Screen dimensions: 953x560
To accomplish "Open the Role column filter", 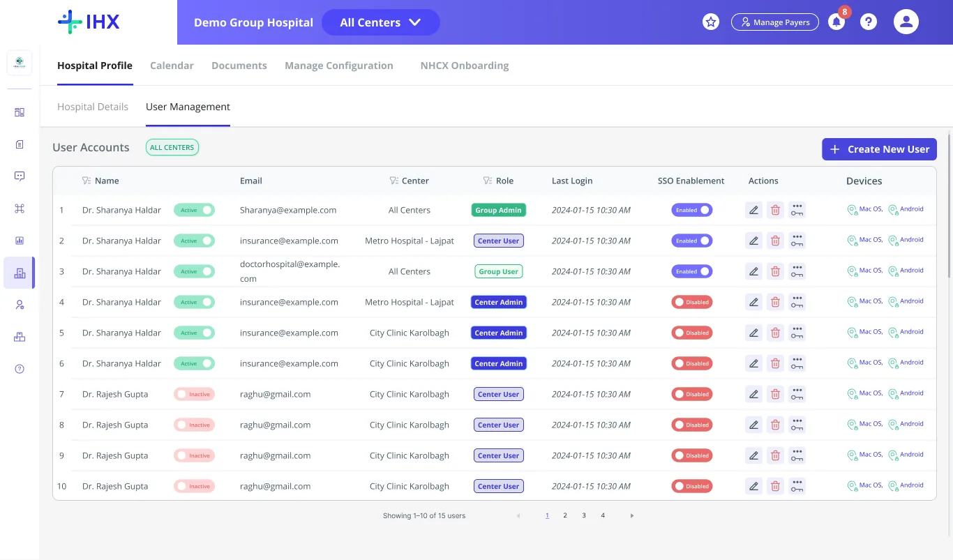I will point(488,181).
